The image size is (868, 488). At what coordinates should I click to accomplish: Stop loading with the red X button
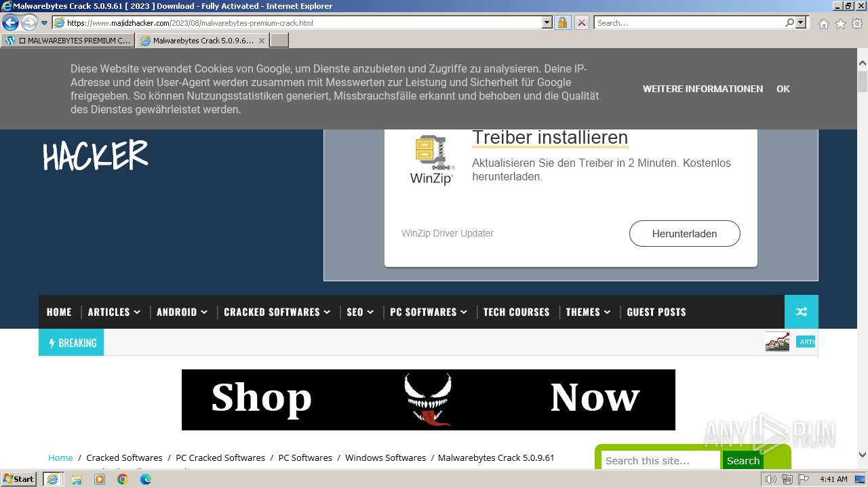point(582,23)
